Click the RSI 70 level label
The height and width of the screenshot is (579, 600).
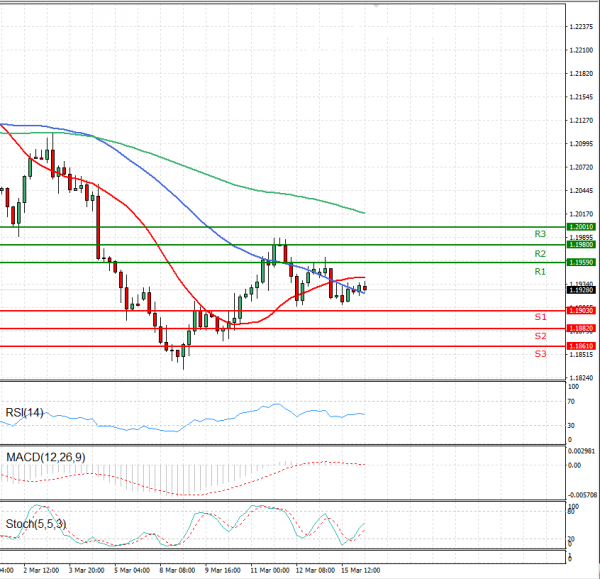point(571,402)
